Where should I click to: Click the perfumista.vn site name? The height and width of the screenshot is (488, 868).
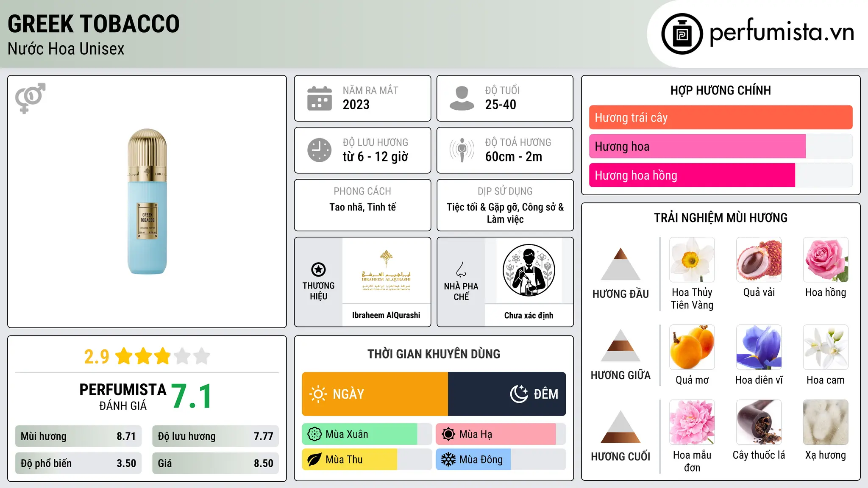coord(782,32)
